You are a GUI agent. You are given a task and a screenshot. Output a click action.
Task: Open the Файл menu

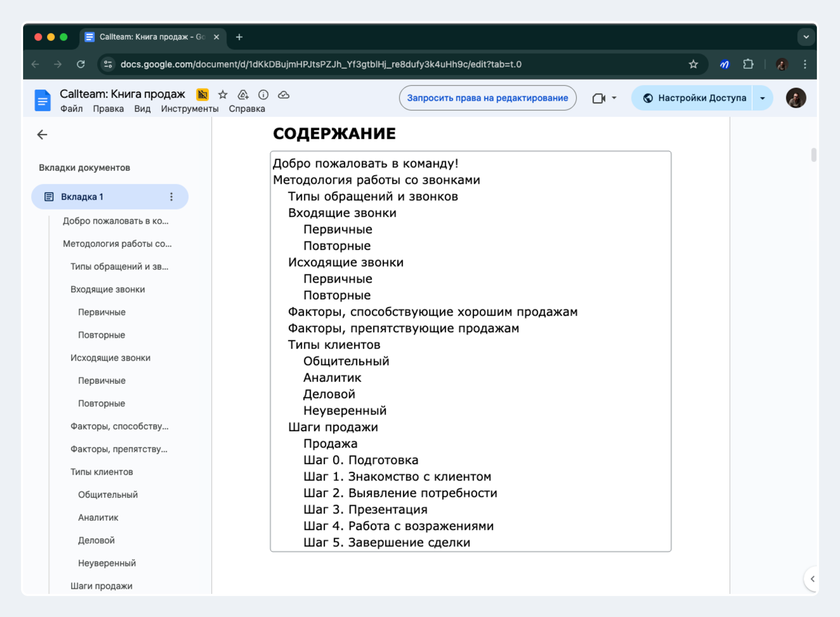click(71, 109)
